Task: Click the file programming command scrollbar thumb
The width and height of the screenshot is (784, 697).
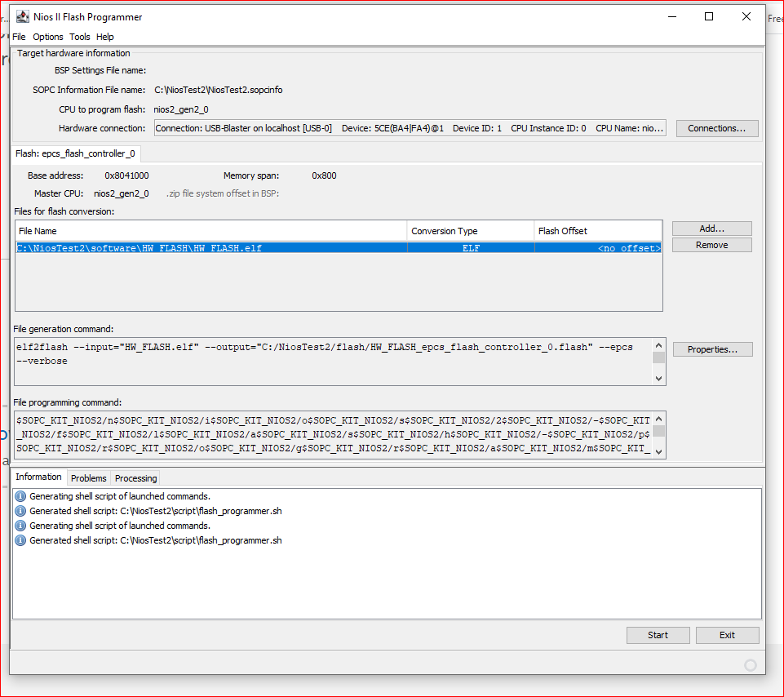Action: point(658,431)
